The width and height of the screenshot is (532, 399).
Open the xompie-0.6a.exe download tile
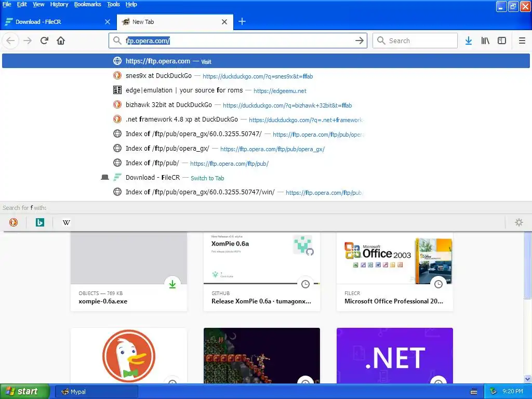click(x=129, y=271)
